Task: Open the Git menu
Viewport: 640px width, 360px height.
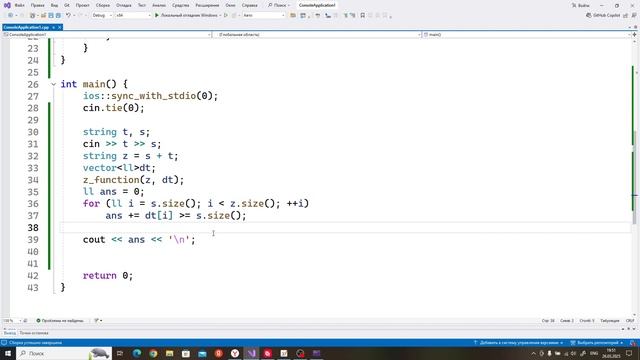Action: tap(67, 5)
